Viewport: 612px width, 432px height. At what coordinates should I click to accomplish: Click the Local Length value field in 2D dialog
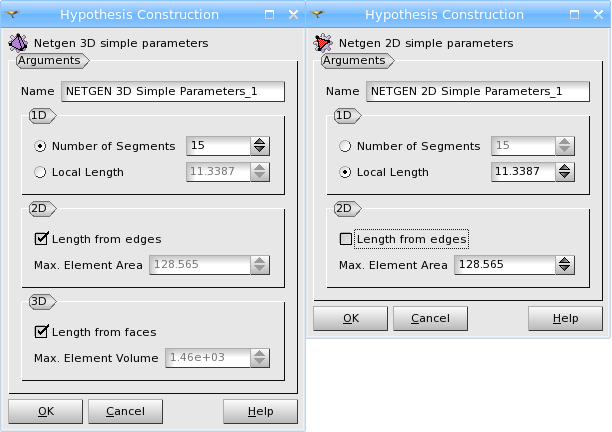[523, 172]
